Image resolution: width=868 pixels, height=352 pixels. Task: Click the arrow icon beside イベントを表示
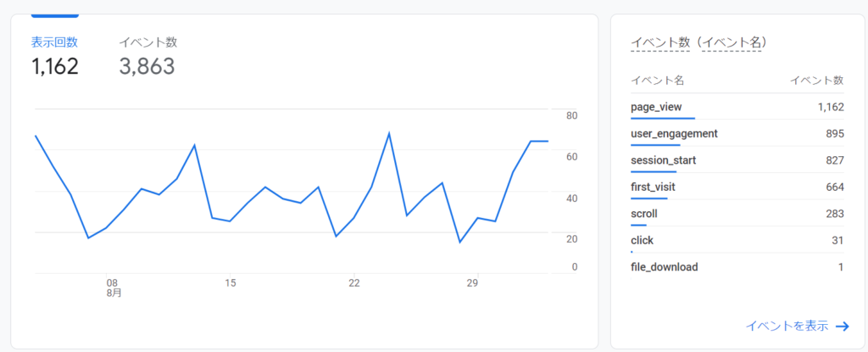(x=842, y=326)
